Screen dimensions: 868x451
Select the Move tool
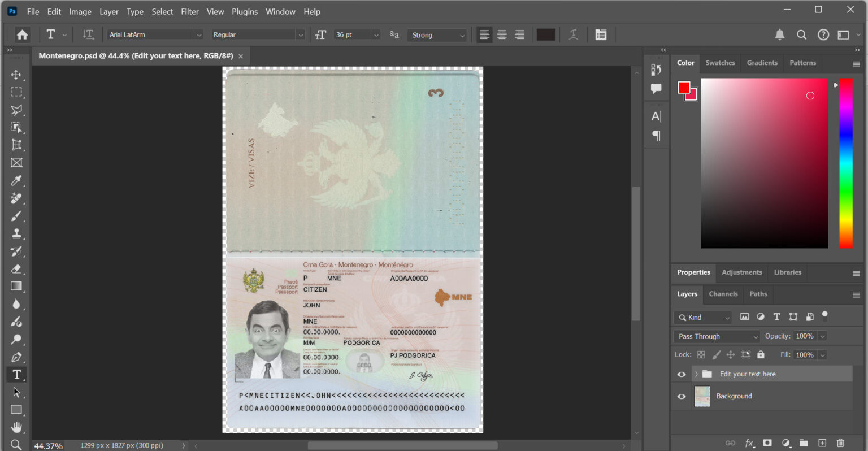point(16,75)
